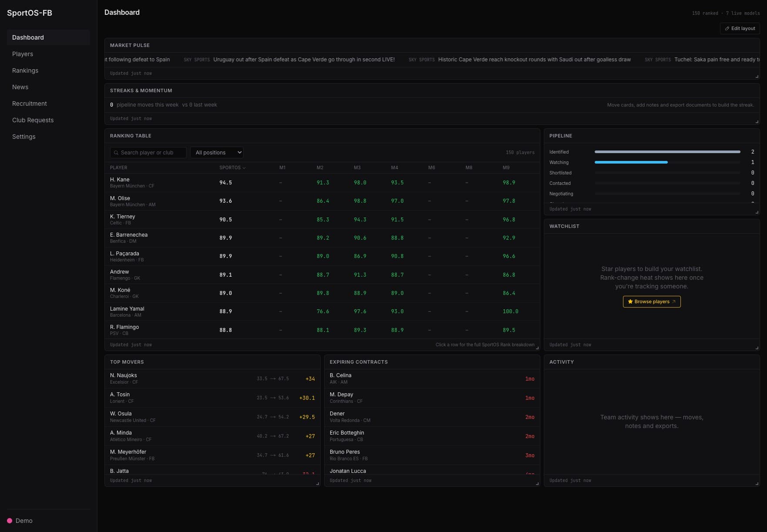This screenshot has width=767, height=532.
Task: Open Lamine Yamal ranking row
Action: pos(322,311)
